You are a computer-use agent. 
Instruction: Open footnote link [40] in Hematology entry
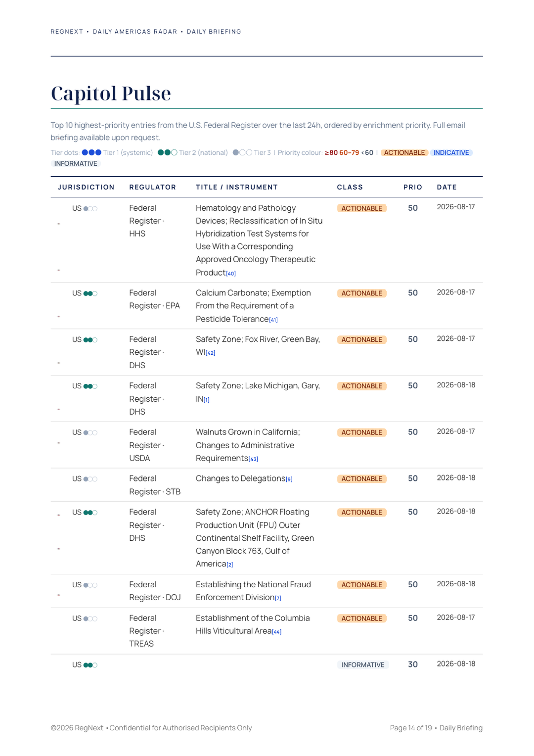pos(231,274)
